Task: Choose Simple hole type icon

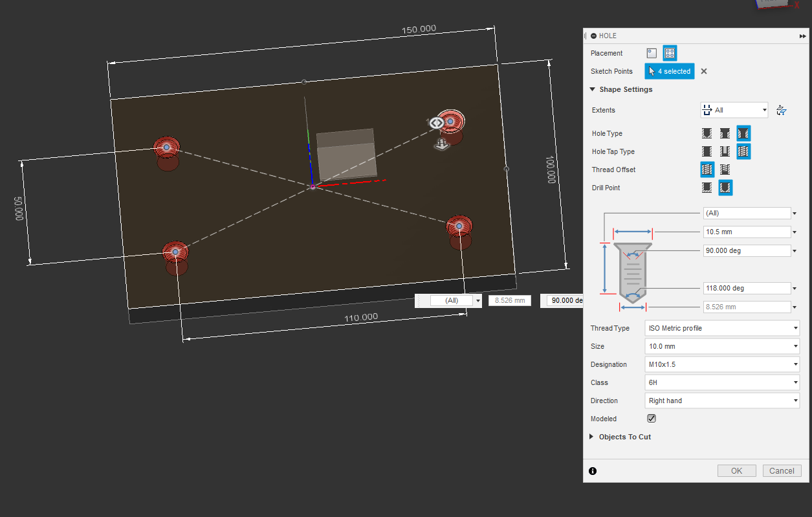Action: (x=707, y=133)
